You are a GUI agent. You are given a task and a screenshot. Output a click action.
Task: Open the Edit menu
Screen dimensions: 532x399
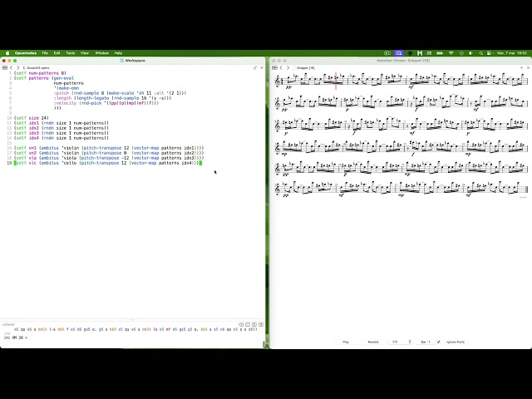click(x=57, y=53)
